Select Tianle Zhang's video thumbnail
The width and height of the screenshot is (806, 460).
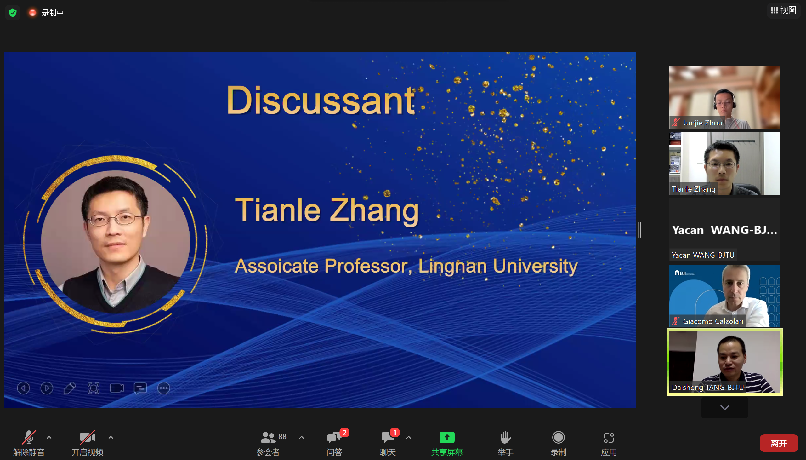tap(724, 163)
